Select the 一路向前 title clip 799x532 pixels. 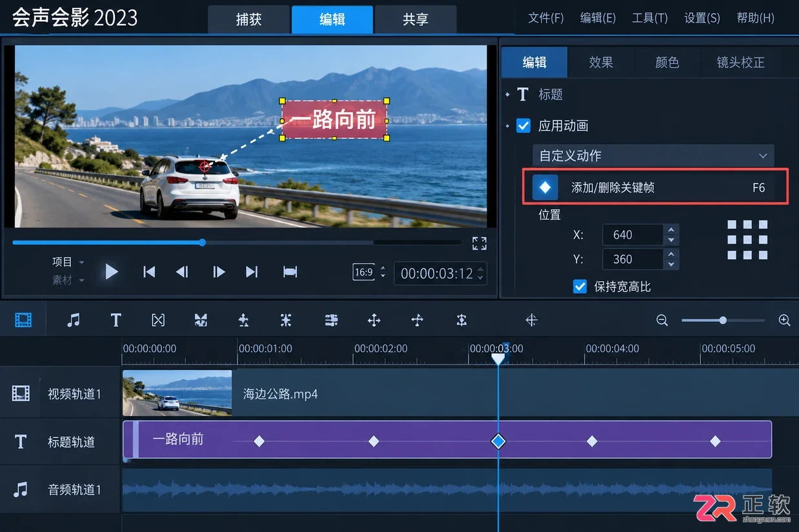pos(447,440)
